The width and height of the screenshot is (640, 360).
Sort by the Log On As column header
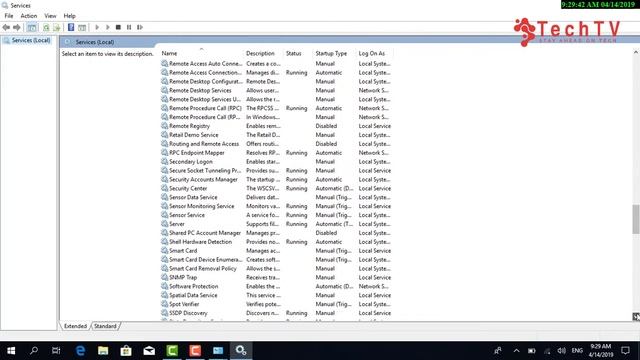(372, 53)
